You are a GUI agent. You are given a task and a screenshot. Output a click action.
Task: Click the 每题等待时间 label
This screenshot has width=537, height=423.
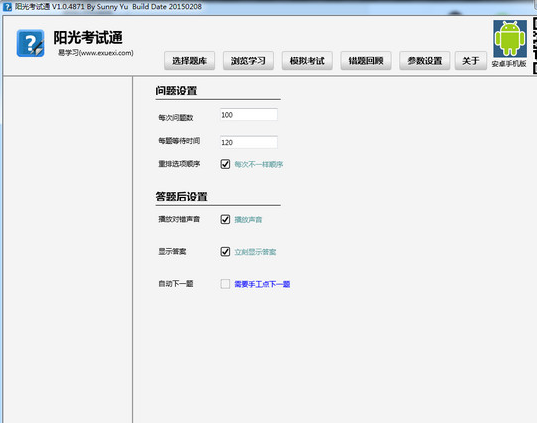tap(179, 141)
